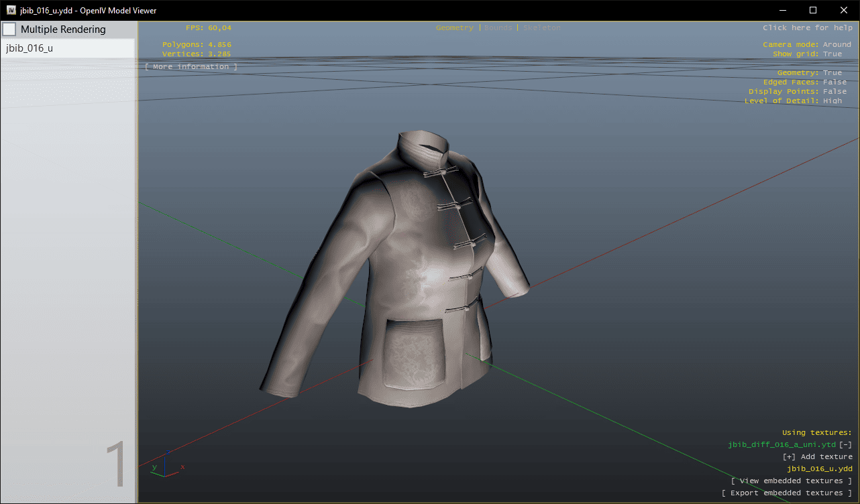Toggle Geometry display value True

(832, 73)
